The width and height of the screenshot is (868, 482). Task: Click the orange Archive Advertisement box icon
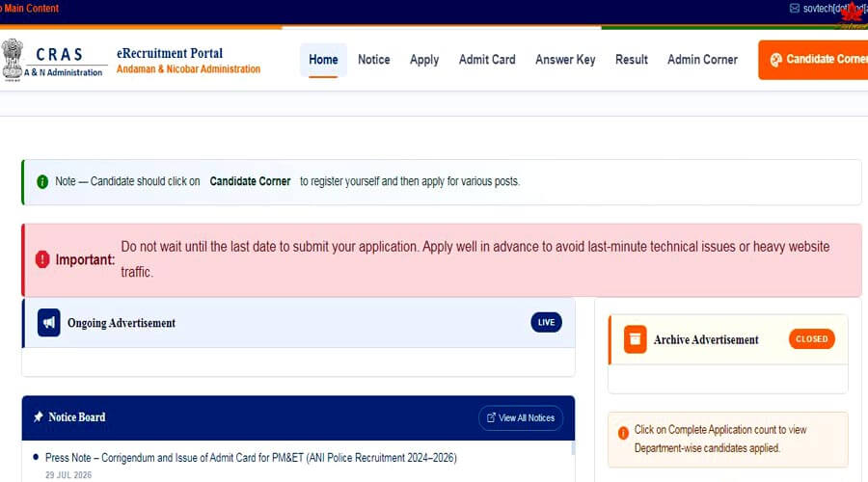pyautogui.click(x=635, y=339)
